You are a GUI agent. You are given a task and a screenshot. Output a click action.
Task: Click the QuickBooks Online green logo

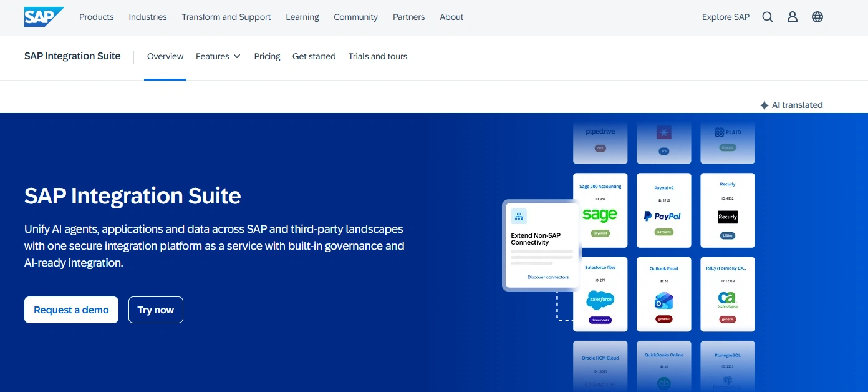click(664, 383)
